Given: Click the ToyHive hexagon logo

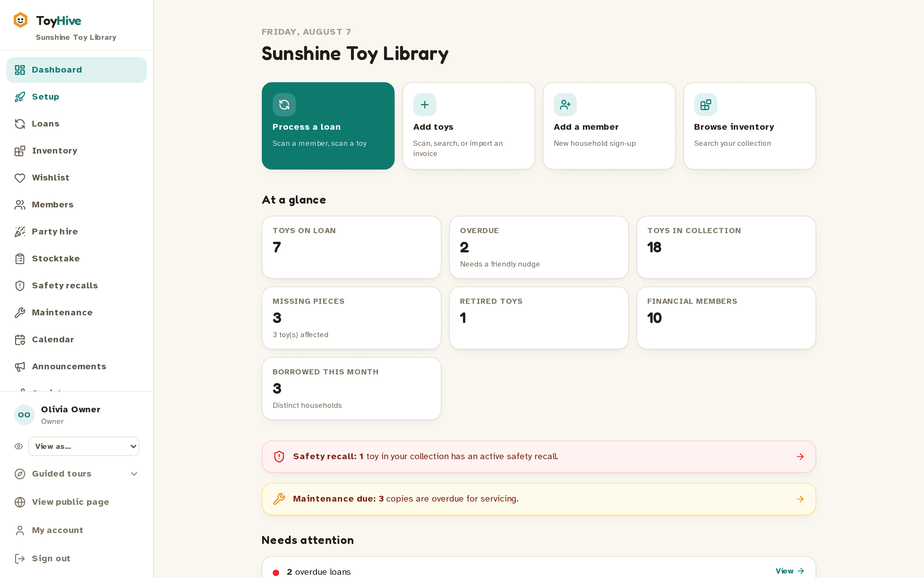Looking at the screenshot, I should (20, 20).
